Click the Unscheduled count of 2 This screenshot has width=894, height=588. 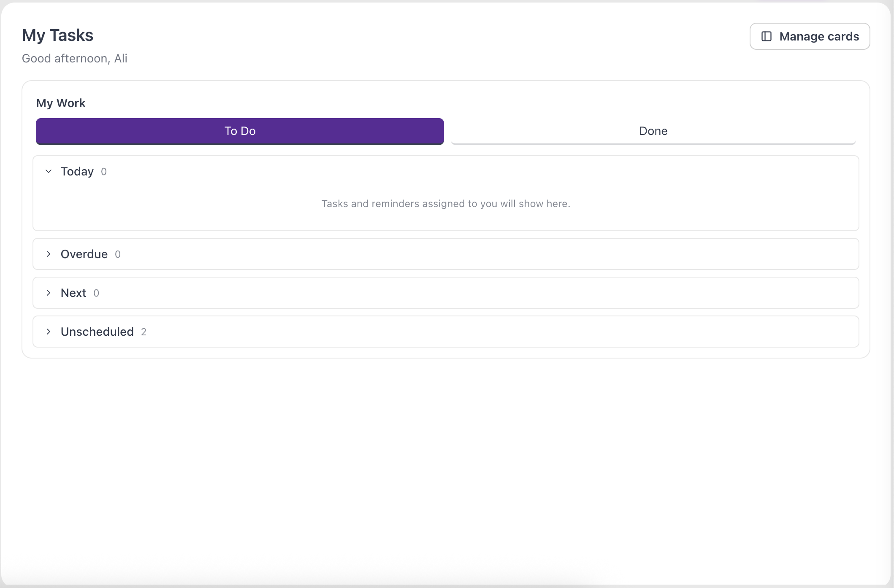[144, 332]
